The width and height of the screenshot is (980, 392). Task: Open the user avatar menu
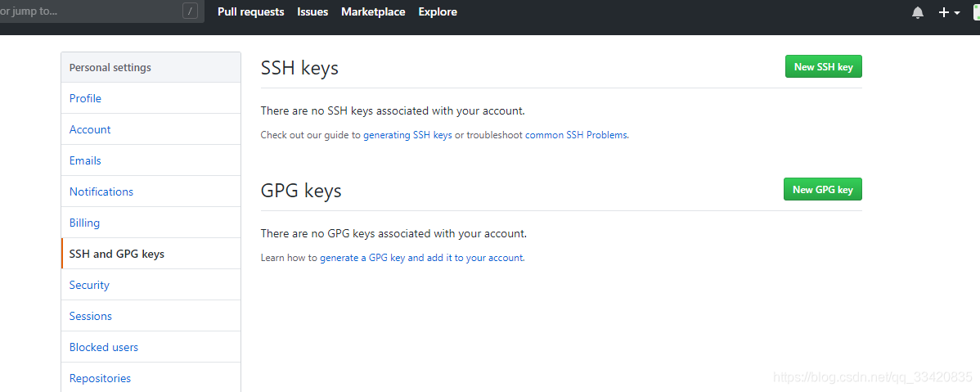976,12
